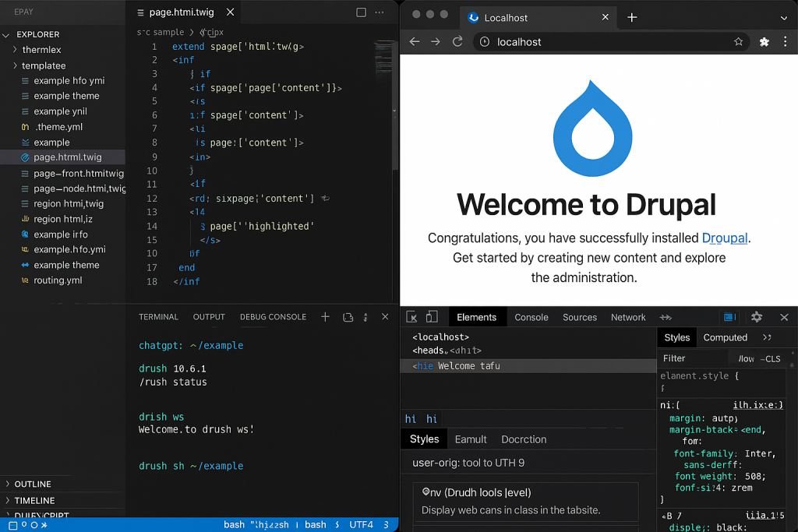Toggle .CLS class editor
The width and height of the screenshot is (798, 532).
tap(771, 358)
